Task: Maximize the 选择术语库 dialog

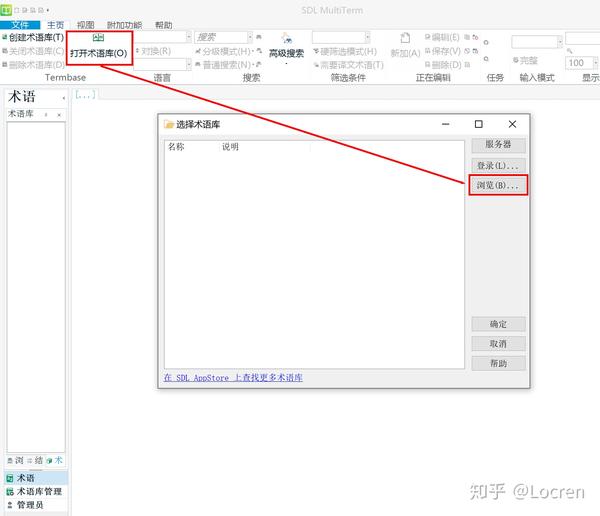Action: point(478,124)
